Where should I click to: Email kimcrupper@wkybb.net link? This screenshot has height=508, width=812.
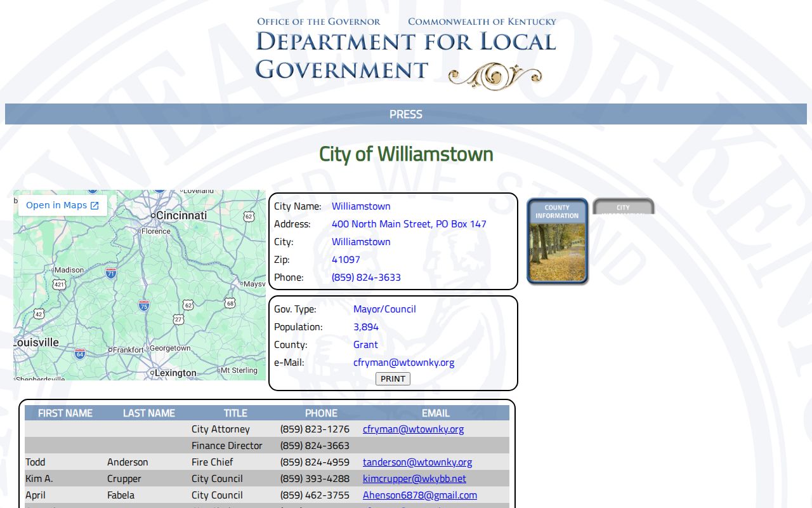tap(414, 479)
